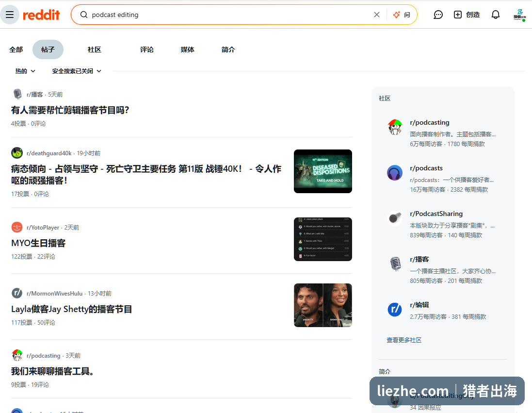Open sidebar r/PodcastSharing community
This screenshot has height=413, width=532.
pos(436,214)
